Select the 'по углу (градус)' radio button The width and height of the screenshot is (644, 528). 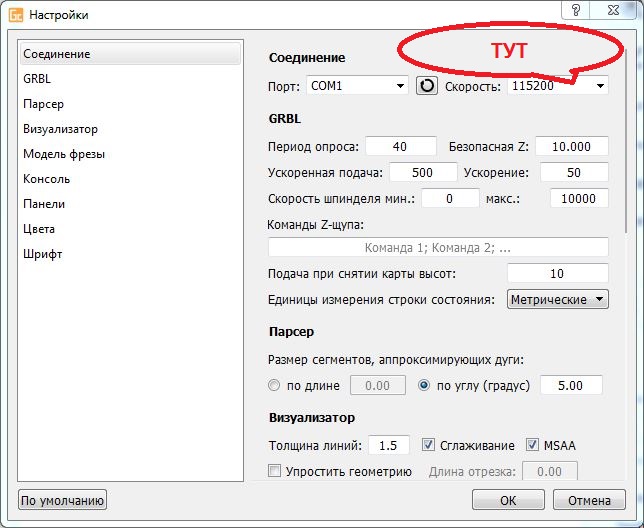pyautogui.click(x=424, y=386)
